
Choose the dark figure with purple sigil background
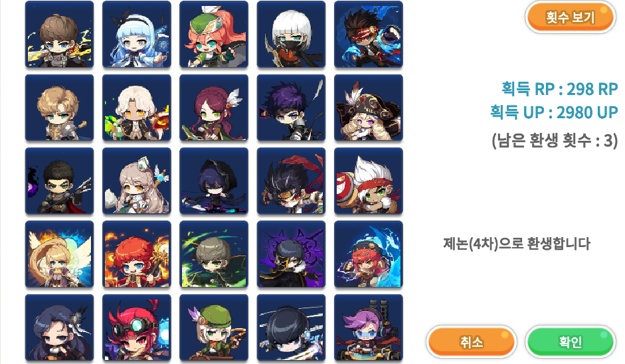(x=291, y=254)
